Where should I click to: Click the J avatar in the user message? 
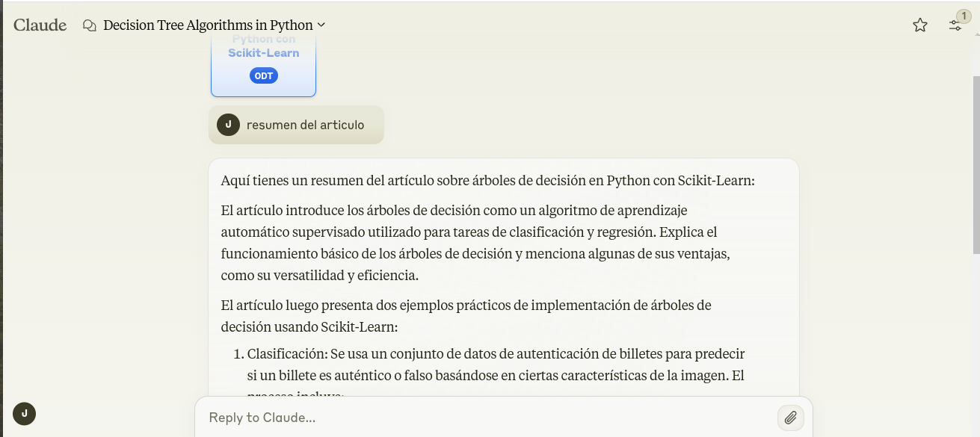click(x=228, y=125)
